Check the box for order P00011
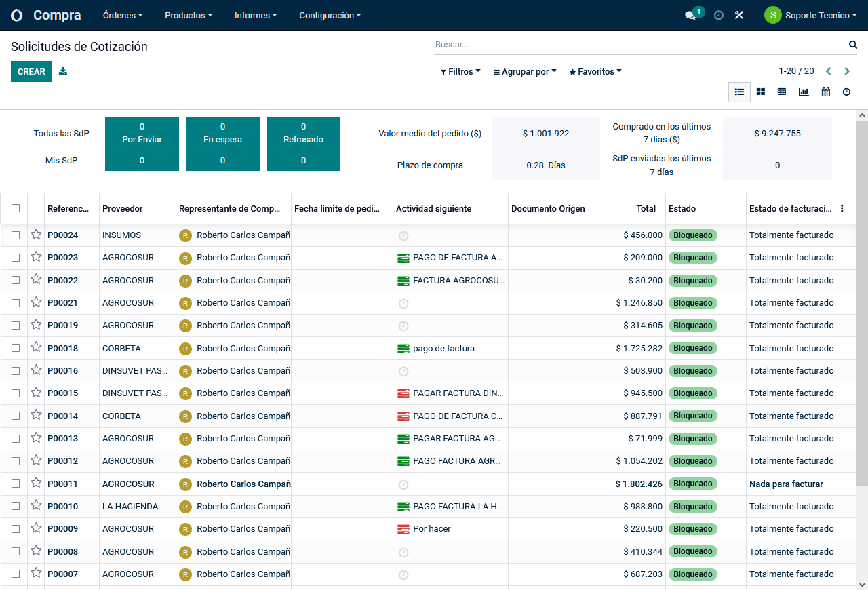This screenshot has height=590, width=868. coord(16,484)
